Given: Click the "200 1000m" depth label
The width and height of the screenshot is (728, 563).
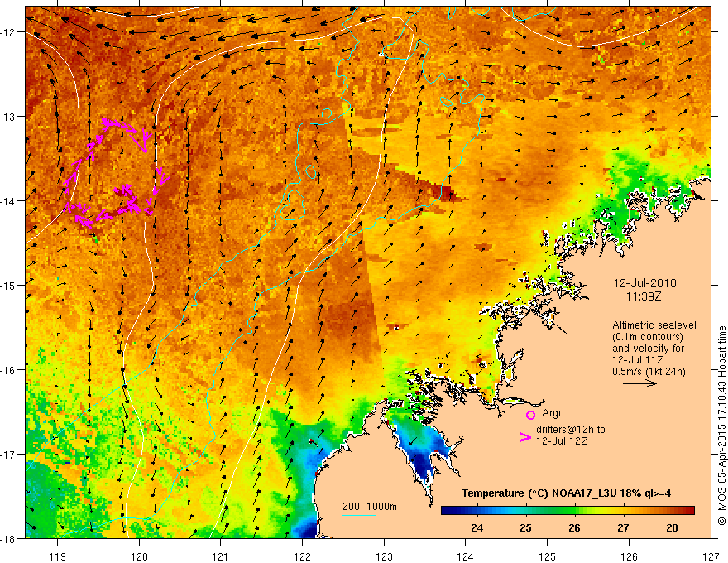Looking at the screenshot, I should 370,507.
